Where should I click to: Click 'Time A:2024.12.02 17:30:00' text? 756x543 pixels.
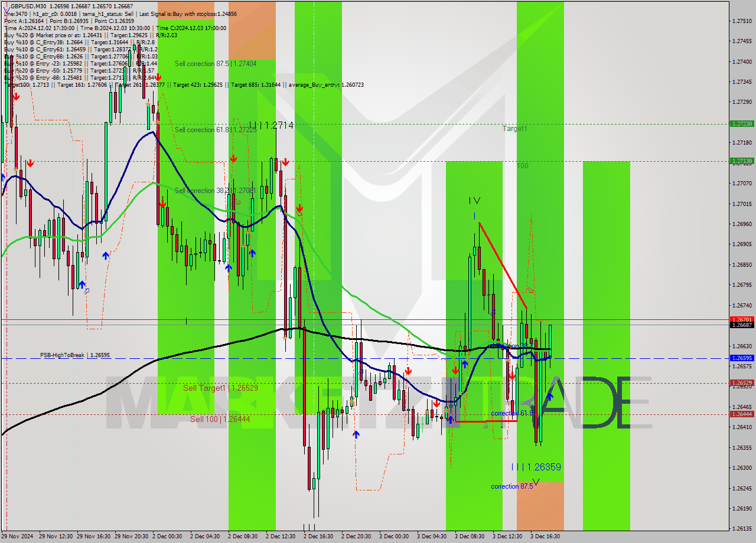pos(39,28)
